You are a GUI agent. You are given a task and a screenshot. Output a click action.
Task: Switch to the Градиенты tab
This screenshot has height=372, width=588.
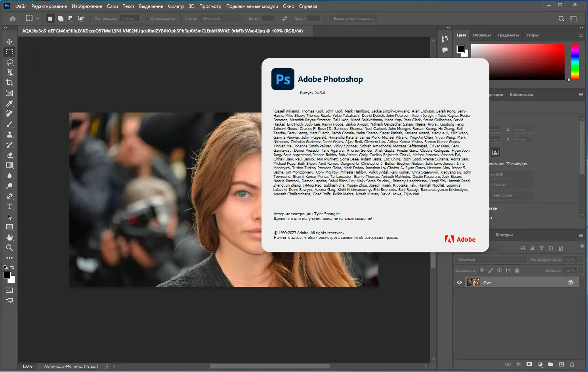click(508, 35)
